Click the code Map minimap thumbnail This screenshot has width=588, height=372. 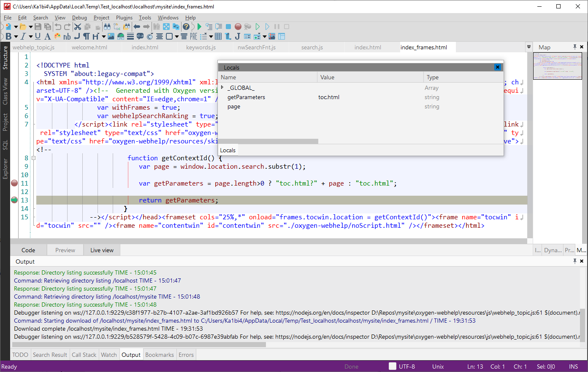pyautogui.click(x=557, y=66)
